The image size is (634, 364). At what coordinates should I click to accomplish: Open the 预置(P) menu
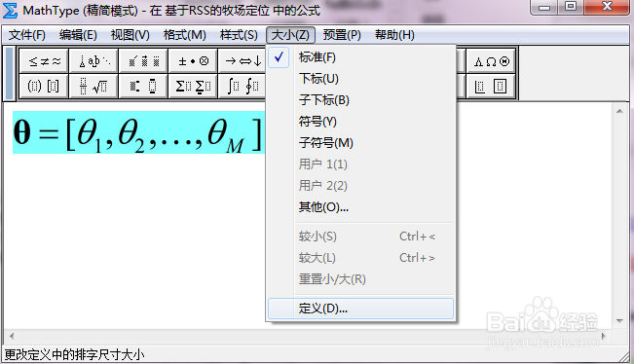pos(342,35)
